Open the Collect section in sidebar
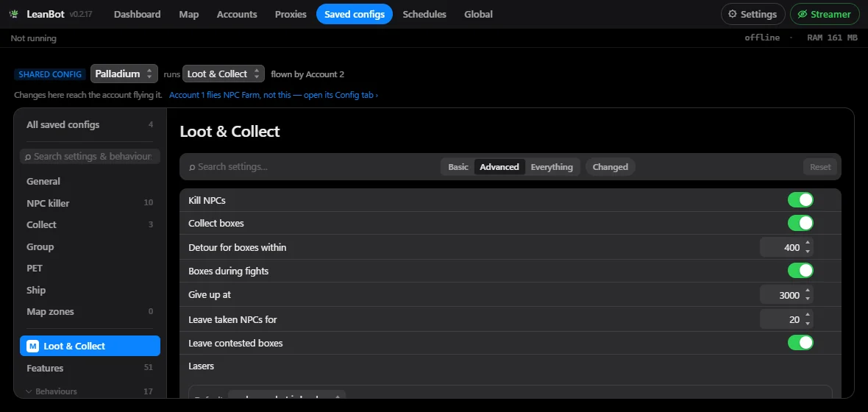The height and width of the screenshot is (412, 868). click(90, 225)
